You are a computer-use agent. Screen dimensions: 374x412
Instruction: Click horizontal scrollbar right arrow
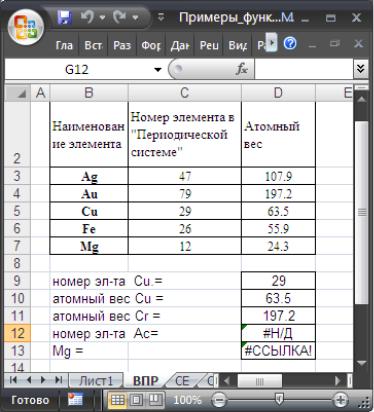338,380
